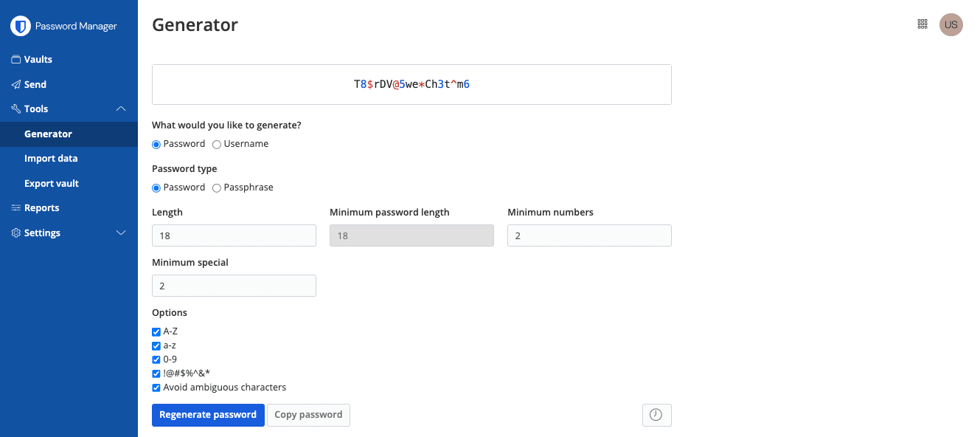
Task: Click the Regenerate password button
Action: coord(208,415)
